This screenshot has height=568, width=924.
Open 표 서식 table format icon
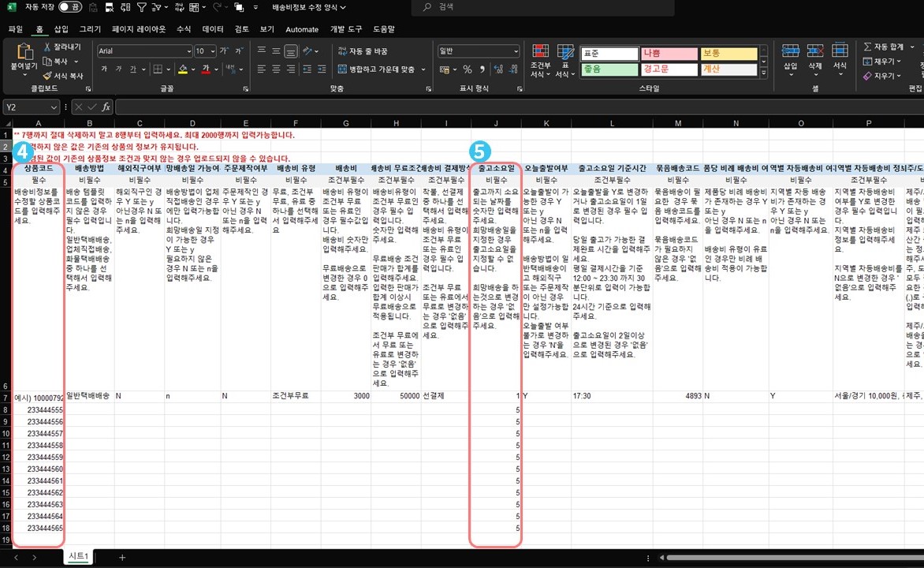click(565, 61)
